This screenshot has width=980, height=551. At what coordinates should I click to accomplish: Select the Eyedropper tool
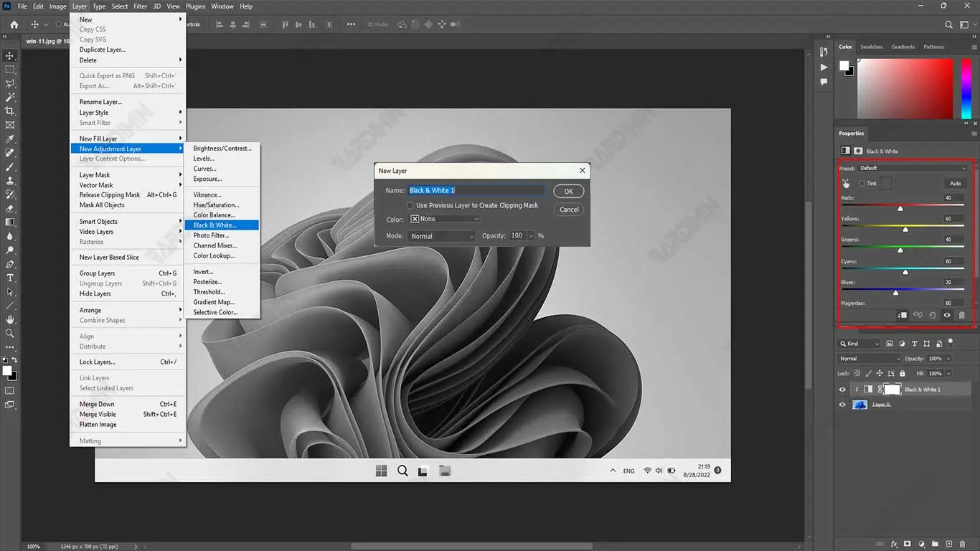coord(10,138)
